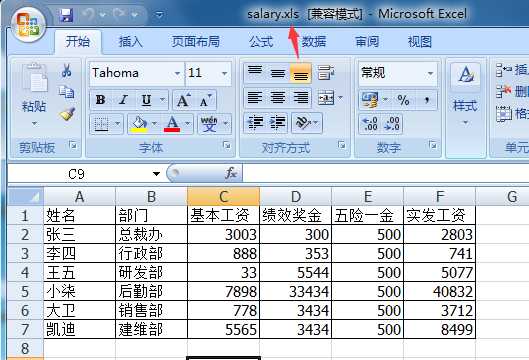
Task: Apply percent style
Action: [403, 100]
